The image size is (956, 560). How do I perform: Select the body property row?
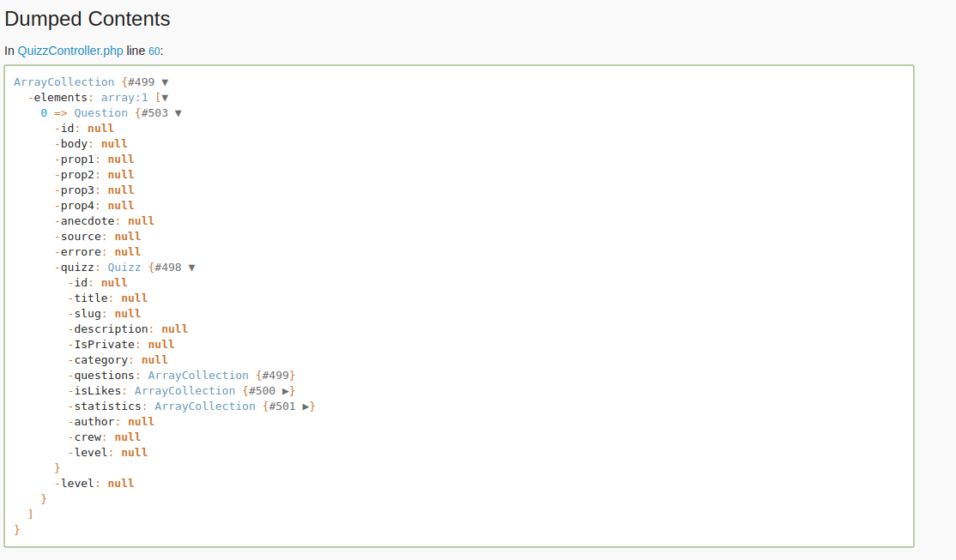click(91, 144)
